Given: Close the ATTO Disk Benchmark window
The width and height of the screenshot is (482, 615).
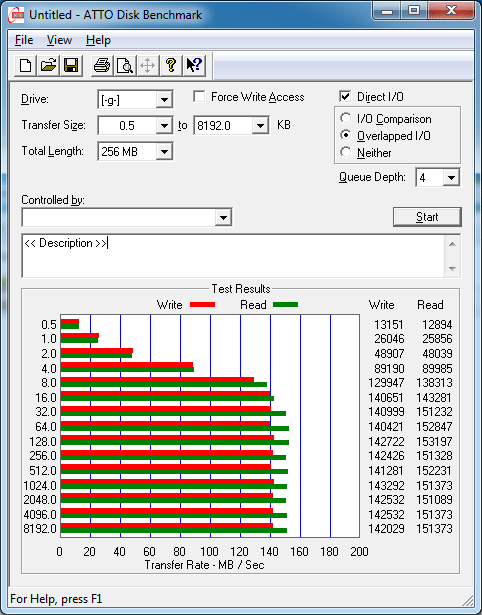Looking at the screenshot, I should click(x=451, y=11).
